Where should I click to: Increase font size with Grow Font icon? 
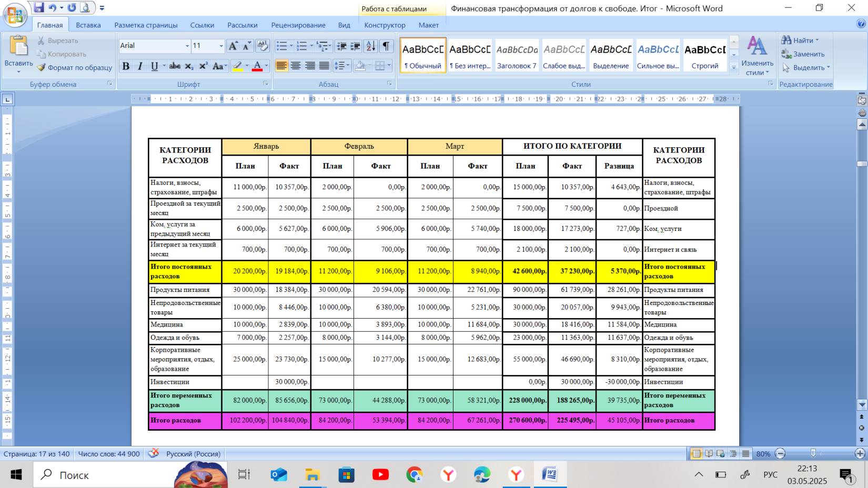point(233,46)
